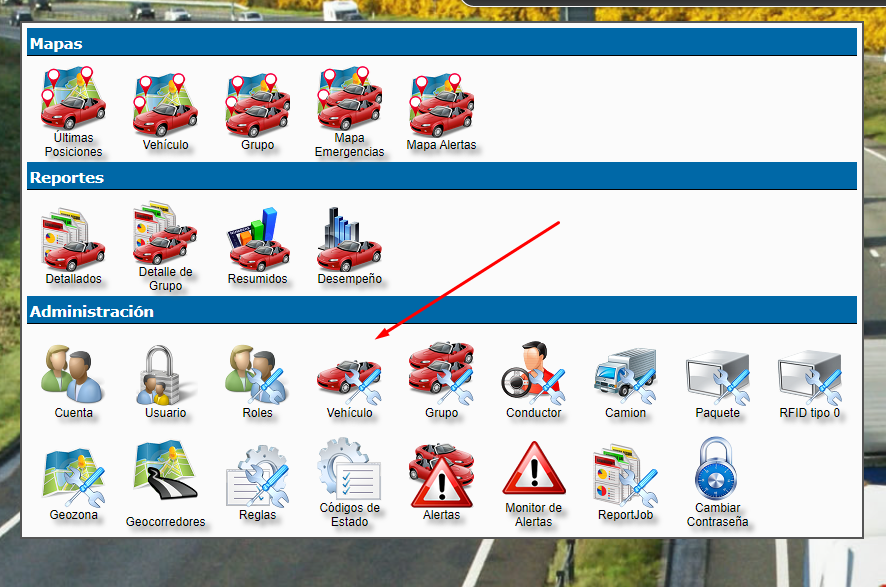The height and width of the screenshot is (587, 886).
Task: Open Detallados reports icon
Action: (x=73, y=238)
